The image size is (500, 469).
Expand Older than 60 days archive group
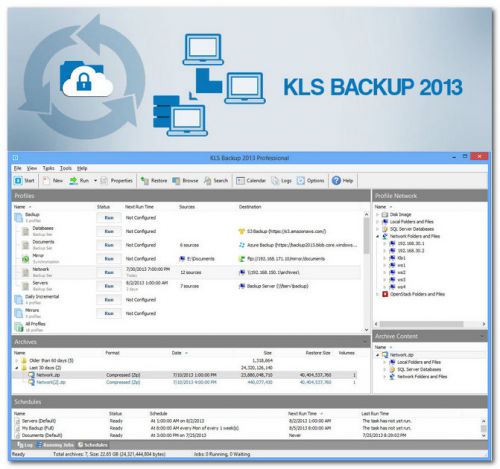(x=17, y=360)
